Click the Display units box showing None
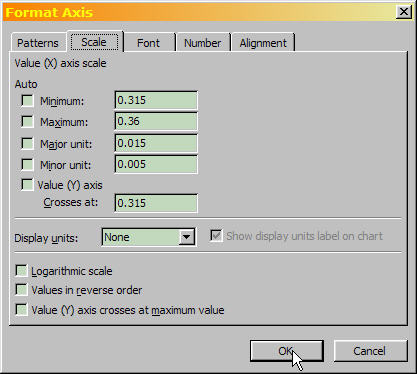 149,237
